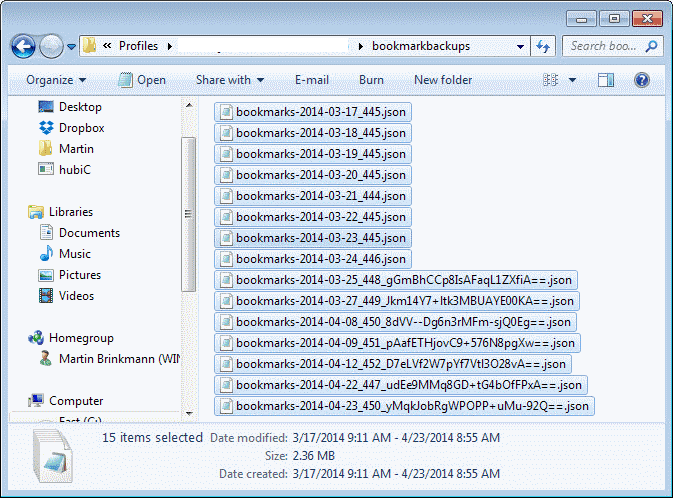The image size is (673, 498).
Task: Open the view options dropdown arrow
Action: coord(572,80)
